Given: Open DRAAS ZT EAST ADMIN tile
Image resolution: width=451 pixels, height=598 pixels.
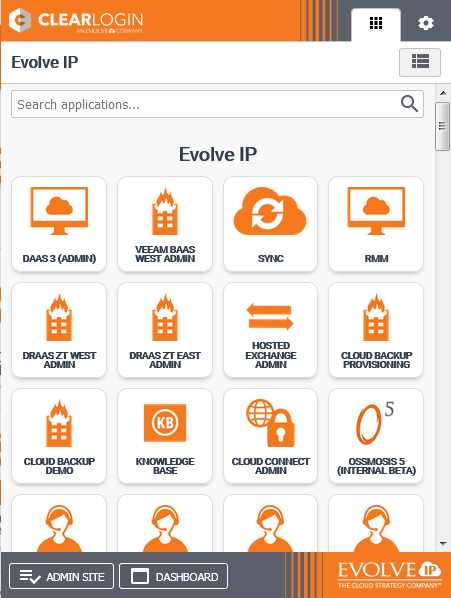Looking at the screenshot, I should pyautogui.click(x=165, y=330).
